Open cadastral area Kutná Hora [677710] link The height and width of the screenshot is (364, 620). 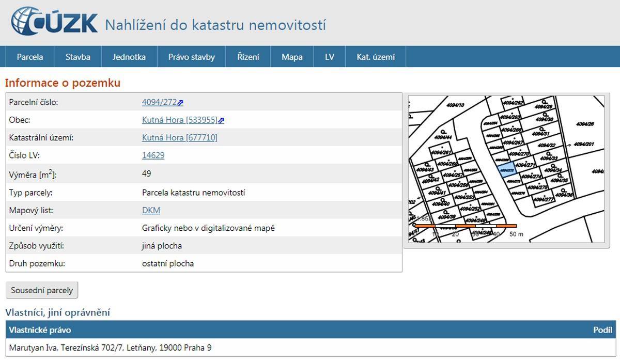[x=179, y=137]
